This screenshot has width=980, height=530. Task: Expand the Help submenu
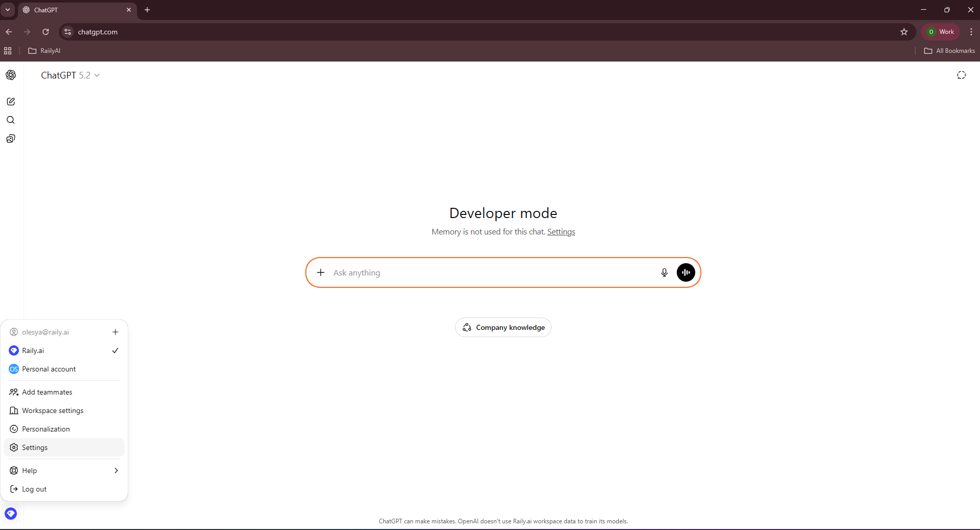(64, 470)
